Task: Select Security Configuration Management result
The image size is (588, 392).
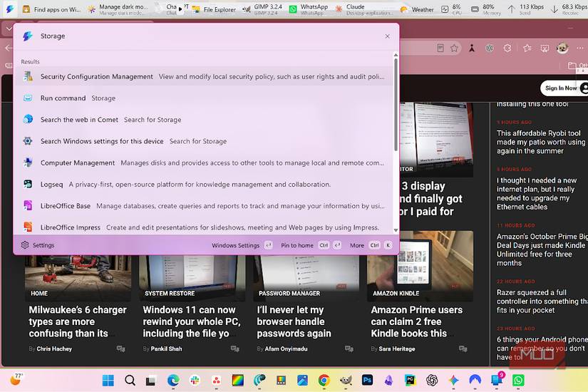Action: [x=203, y=76]
